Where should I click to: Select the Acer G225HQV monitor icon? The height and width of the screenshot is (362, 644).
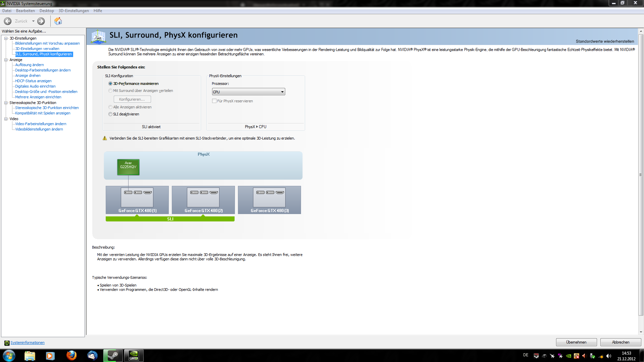(x=128, y=167)
